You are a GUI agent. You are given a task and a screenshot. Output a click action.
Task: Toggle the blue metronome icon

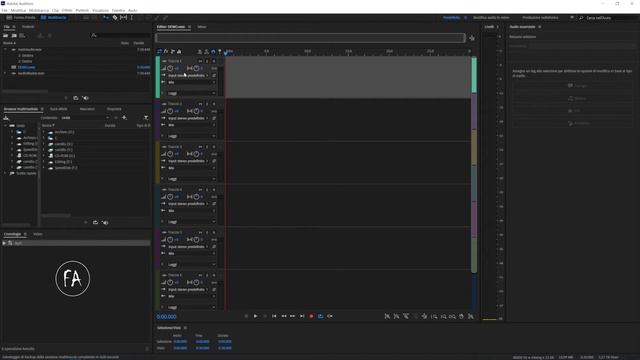(213, 51)
